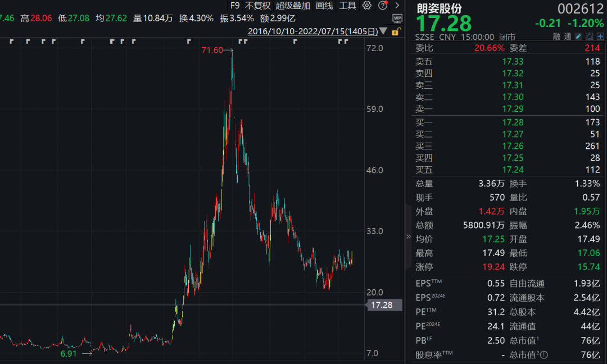Open the 工具 tools menu
607x364 pixels.
coord(347,6)
